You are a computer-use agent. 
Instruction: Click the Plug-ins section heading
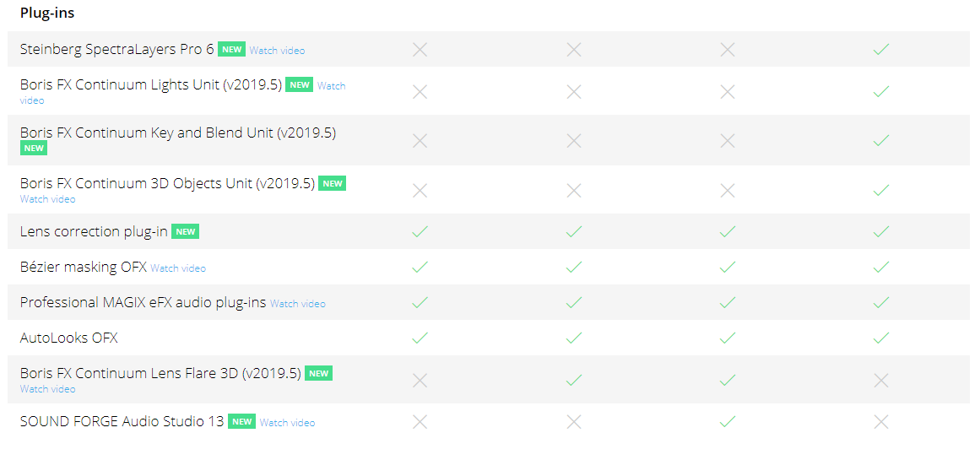pyautogui.click(x=47, y=14)
